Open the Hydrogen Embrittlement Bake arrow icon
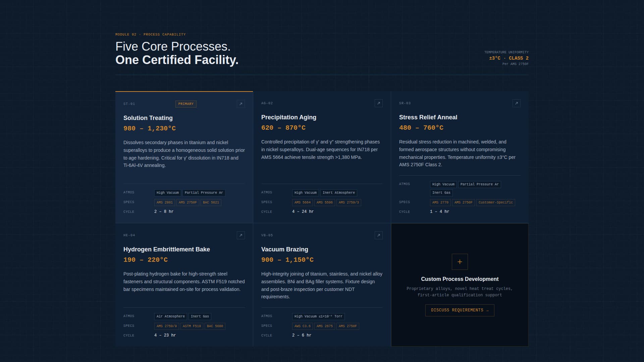 coord(240,235)
